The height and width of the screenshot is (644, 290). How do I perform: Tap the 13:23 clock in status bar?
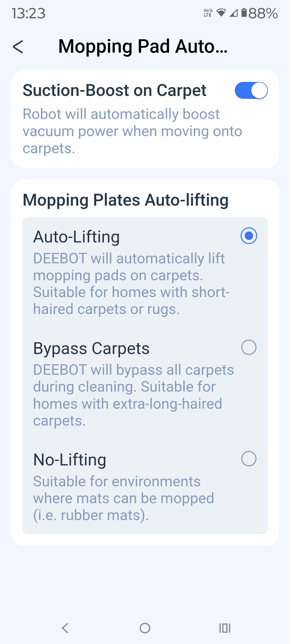[29, 13]
